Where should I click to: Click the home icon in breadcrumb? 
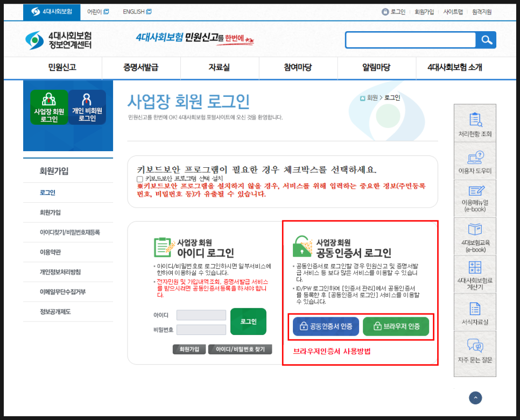[x=362, y=98]
